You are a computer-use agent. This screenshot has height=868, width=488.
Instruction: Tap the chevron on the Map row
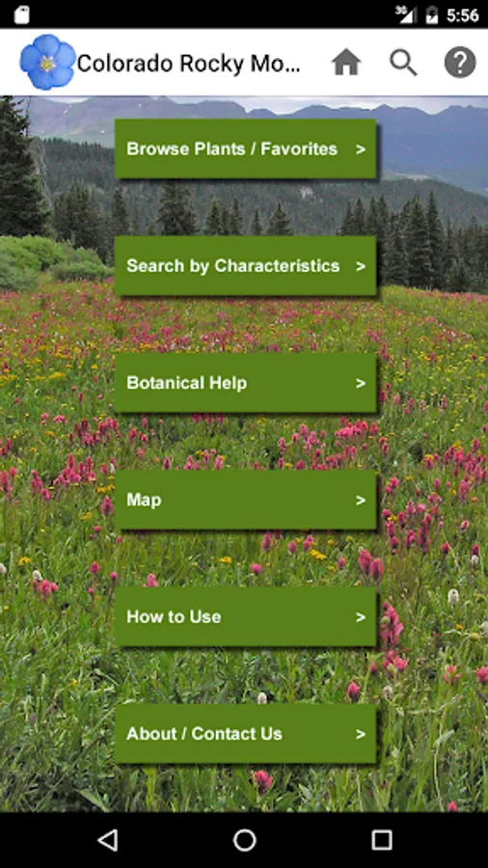pos(361,501)
